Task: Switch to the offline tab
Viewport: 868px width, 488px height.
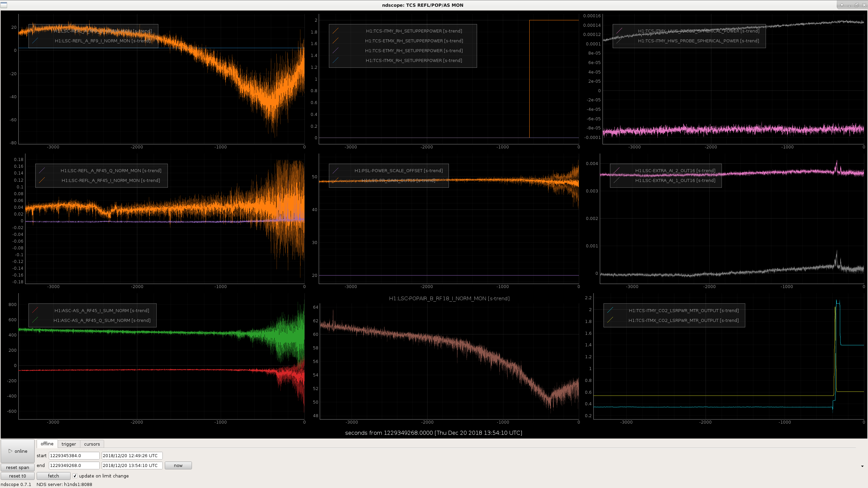Action: (47, 444)
